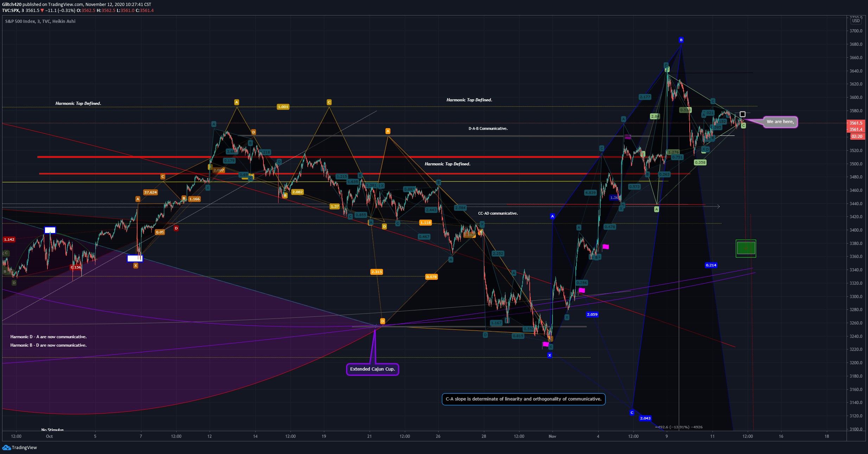Screen dimensions: 868x454
Task: Click the green 2.84 ratio label
Action: click(x=655, y=116)
